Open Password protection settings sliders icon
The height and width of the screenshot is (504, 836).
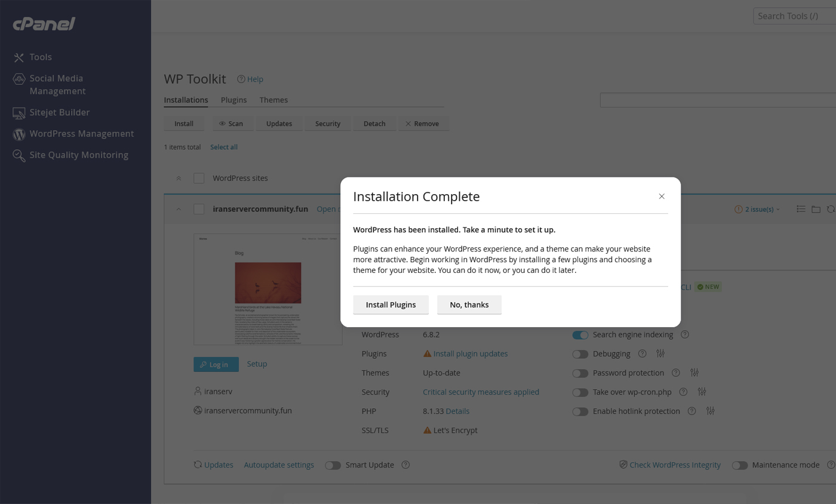click(694, 373)
